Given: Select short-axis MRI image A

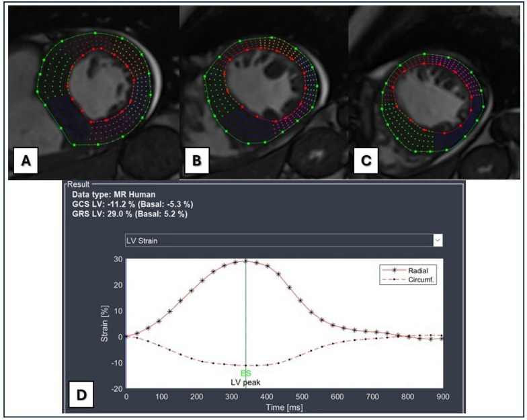Looking at the screenshot, I should pos(94,93).
